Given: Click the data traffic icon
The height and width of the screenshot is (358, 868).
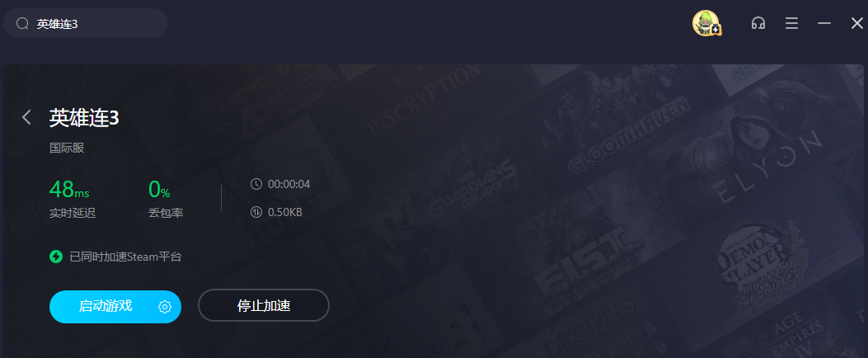Looking at the screenshot, I should 256,212.
